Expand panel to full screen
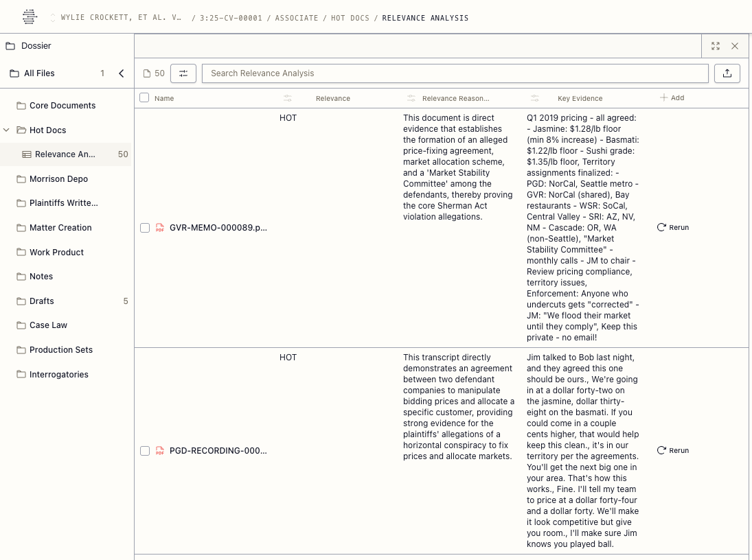 tap(716, 46)
